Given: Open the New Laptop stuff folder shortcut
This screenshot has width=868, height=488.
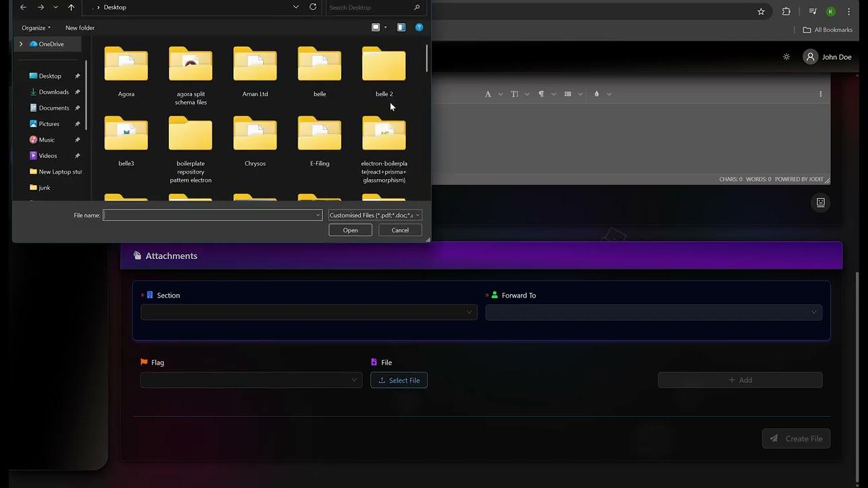Looking at the screenshot, I should click(x=56, y=172).
